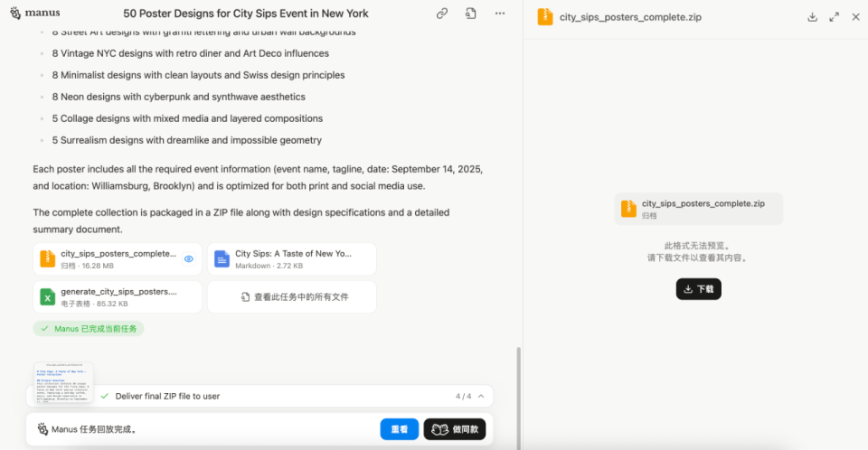Click the green checkmark on Deliver step
868x450 pixels.
tap(105, 397)
